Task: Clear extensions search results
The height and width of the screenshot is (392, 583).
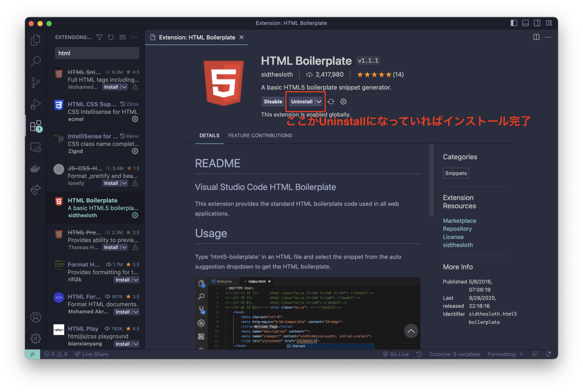Action: [123, 37]
